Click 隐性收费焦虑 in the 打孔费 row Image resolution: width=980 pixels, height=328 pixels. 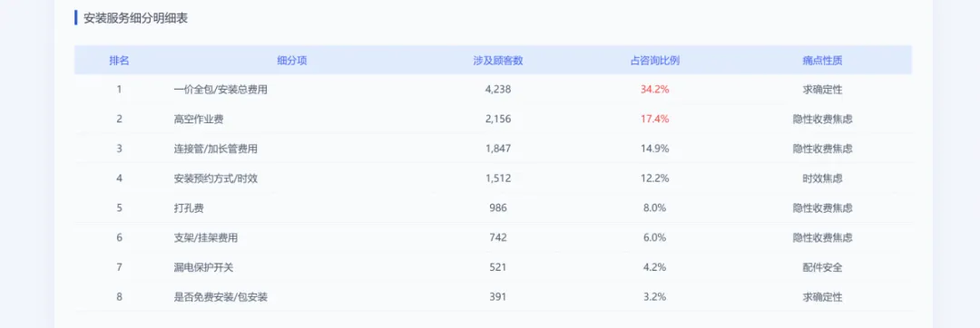pos(822,207)
